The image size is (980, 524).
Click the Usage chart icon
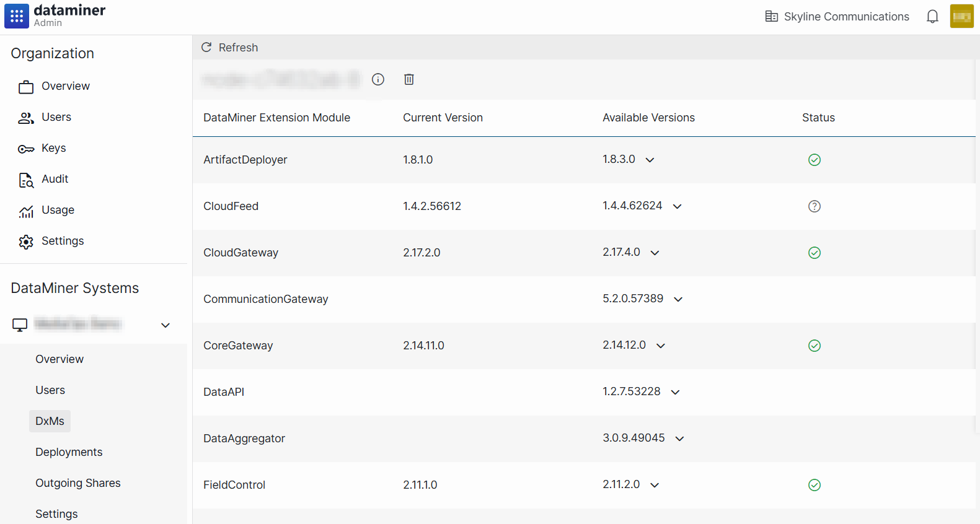(x=26, y=211)
